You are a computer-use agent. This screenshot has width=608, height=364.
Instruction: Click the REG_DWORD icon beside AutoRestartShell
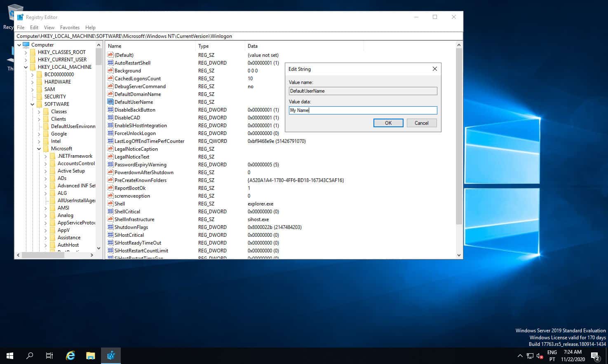point(110,63)
